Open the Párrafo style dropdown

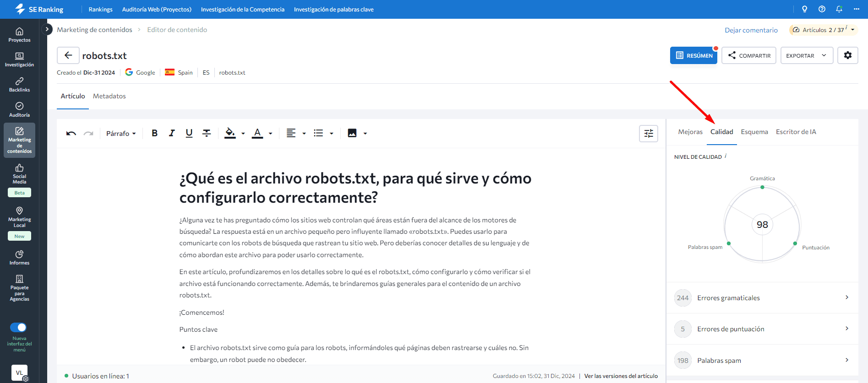coord(121,134)
